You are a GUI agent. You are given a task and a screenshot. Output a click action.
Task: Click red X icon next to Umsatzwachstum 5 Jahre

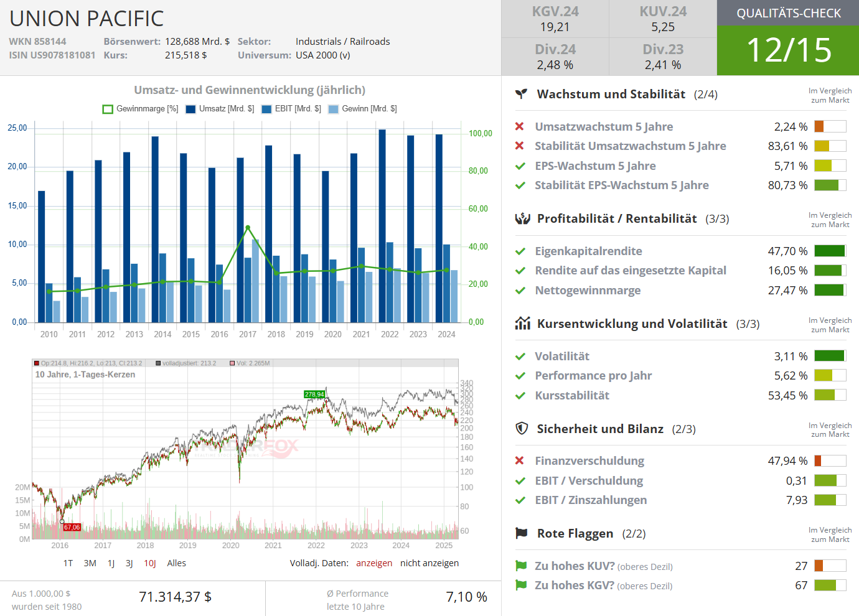point(520,126)
